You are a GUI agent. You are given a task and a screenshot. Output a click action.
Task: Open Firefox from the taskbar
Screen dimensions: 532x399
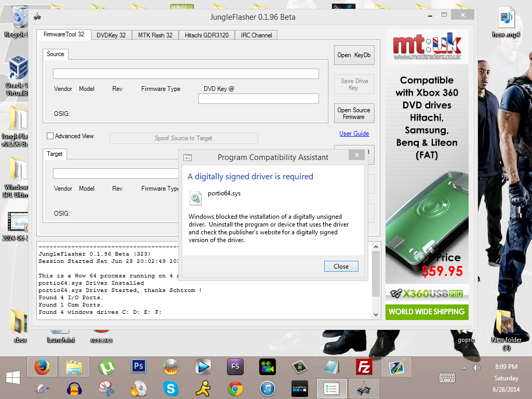(x=42, y=367)
